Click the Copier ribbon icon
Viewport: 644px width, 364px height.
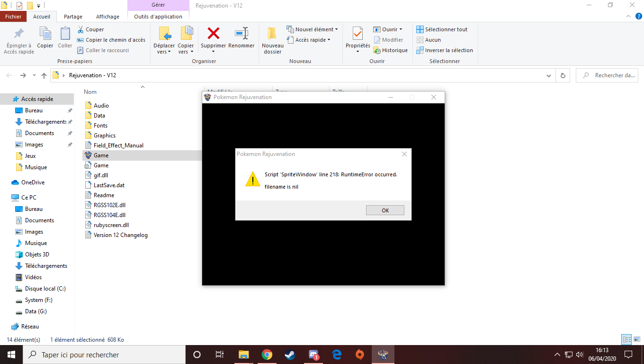pyautogui.click(x=45, y=34)
